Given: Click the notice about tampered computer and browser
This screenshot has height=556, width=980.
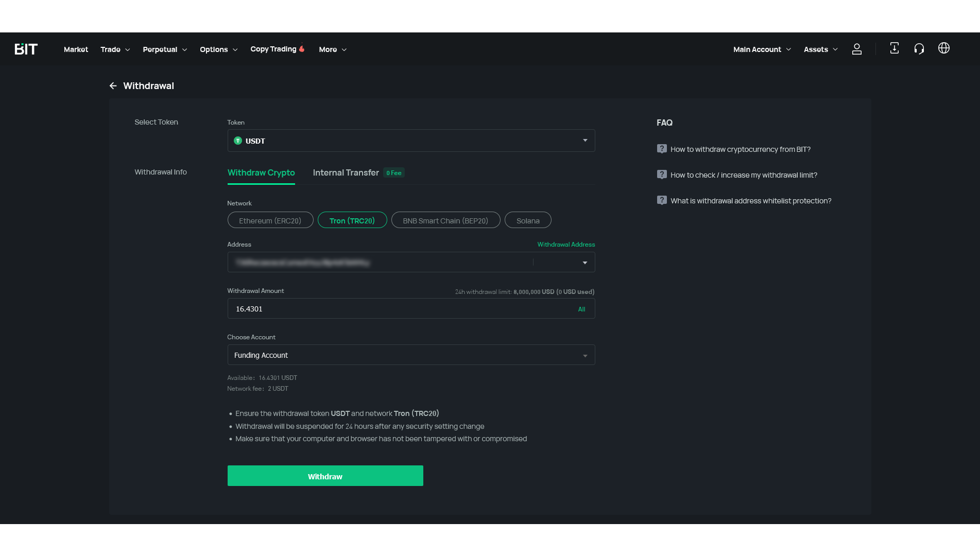Looking at the screenshot, I should [x=381, y=439].
